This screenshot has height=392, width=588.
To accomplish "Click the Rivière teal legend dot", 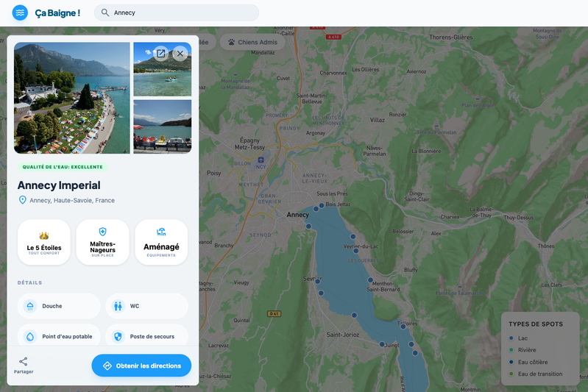I will 511,349.
